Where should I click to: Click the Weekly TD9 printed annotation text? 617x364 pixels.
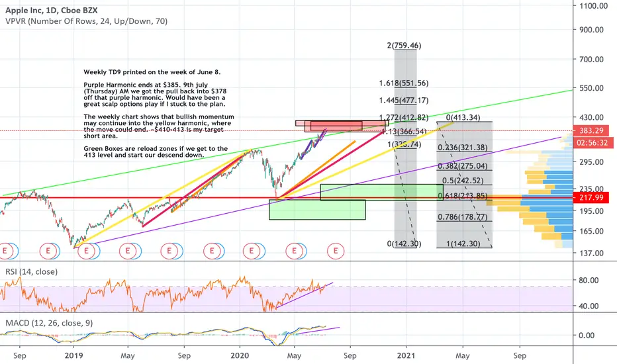click(152, 72)
